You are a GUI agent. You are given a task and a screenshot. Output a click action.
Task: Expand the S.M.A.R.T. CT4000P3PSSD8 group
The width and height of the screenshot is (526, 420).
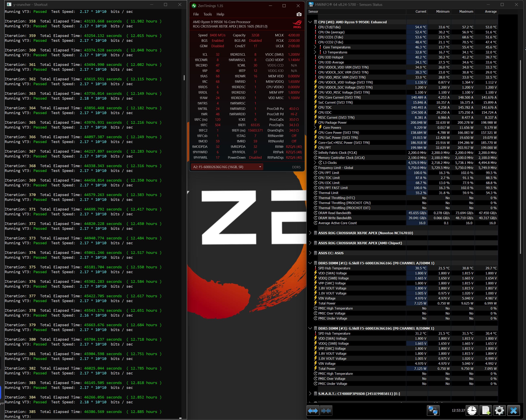coord(310,394)
